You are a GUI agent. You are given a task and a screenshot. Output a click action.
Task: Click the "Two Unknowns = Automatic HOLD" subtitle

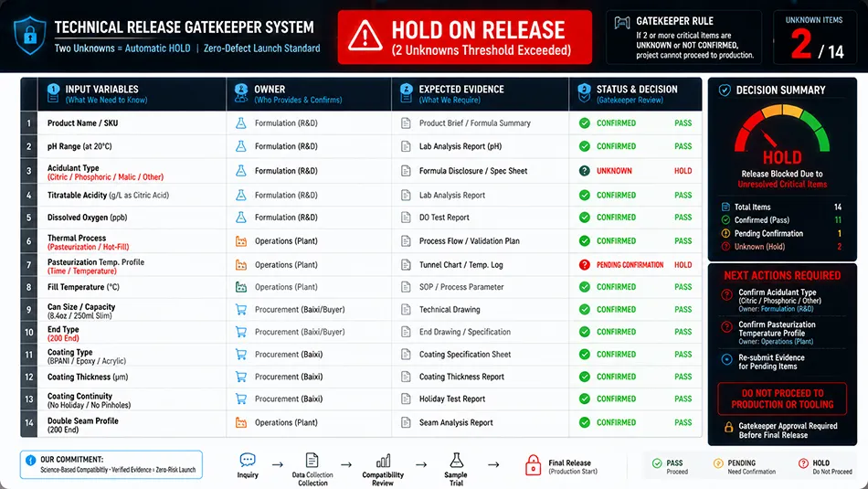point(122,48)
